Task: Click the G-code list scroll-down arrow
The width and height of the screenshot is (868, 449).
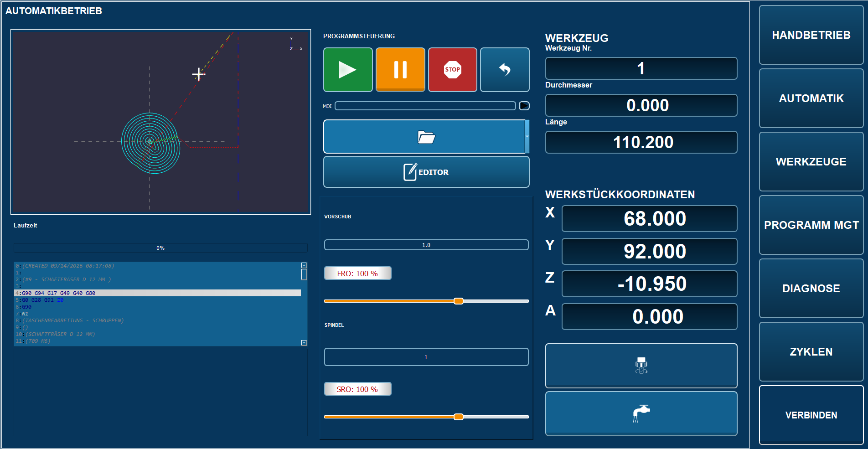Action: [304, 343]
